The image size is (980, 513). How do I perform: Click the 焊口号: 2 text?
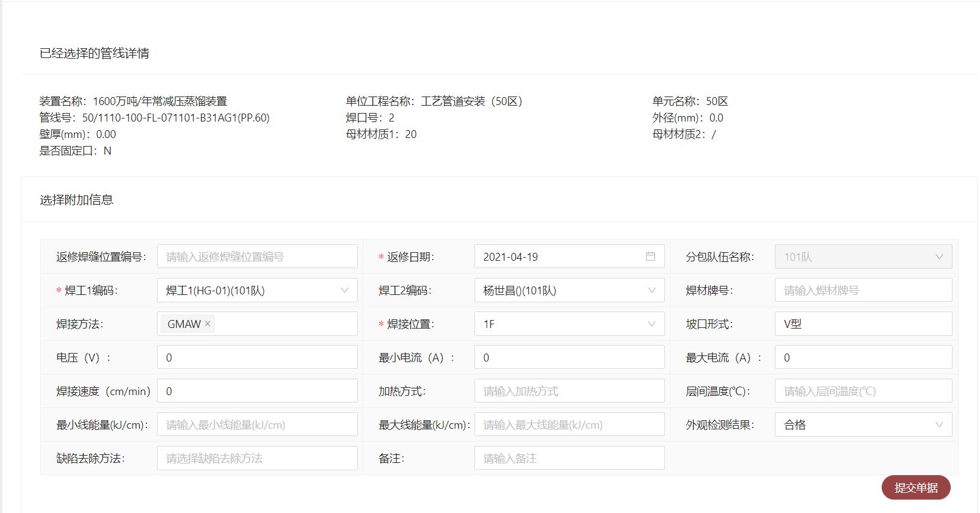[370, 118]
